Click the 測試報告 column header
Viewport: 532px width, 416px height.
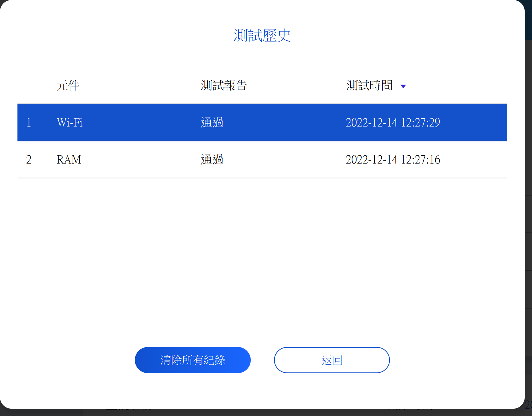pyautogui.click(x=224, y=86)
